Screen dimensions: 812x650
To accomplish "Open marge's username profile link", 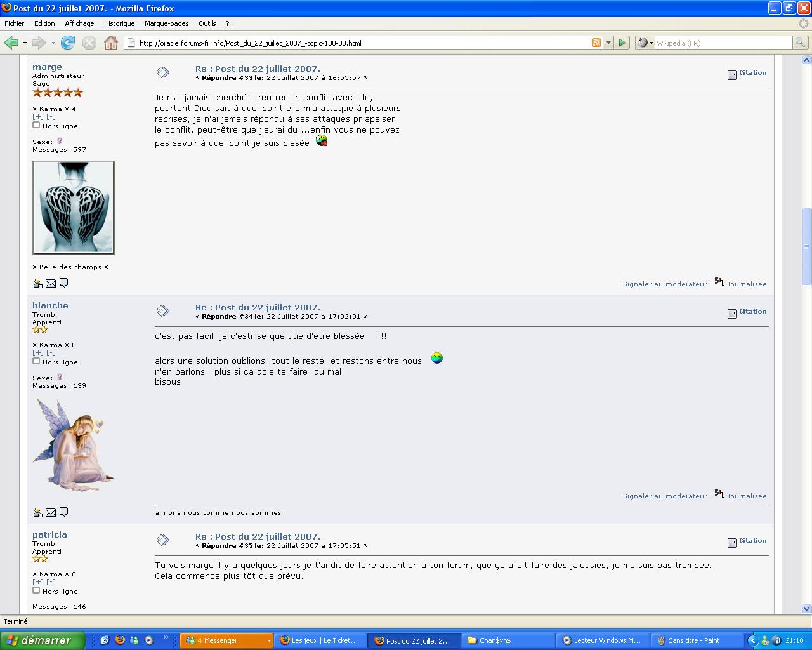I will click(47, 67).
